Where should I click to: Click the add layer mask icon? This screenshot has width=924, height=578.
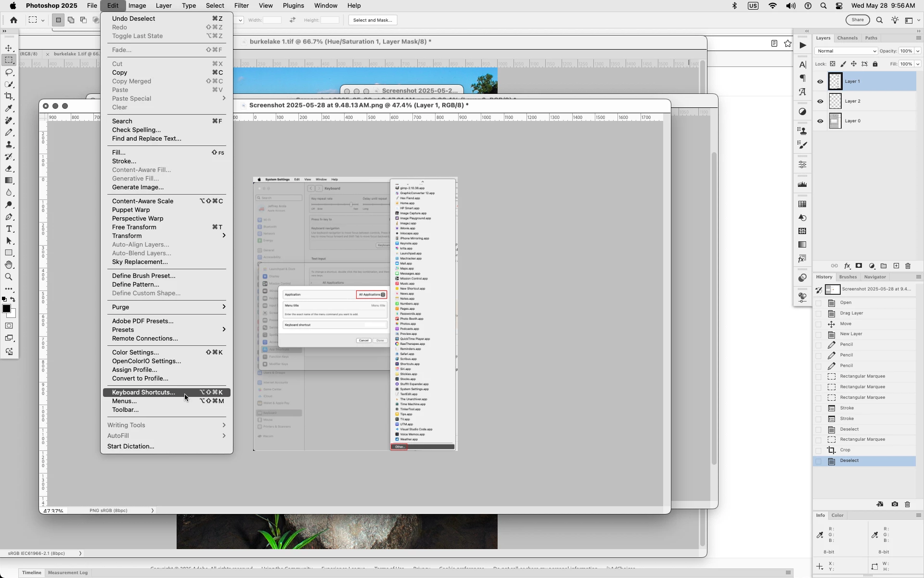(859, 266)
